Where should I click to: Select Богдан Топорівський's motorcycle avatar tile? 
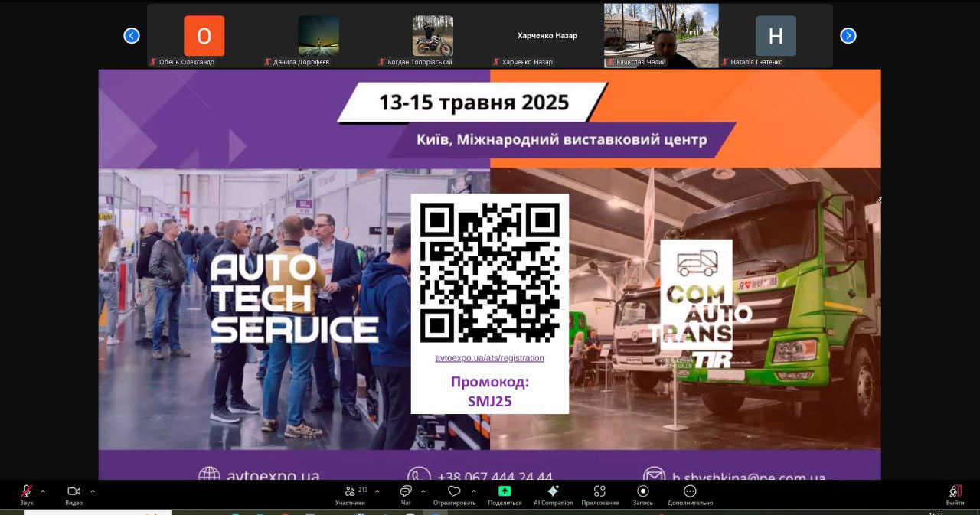click(433, 36)
